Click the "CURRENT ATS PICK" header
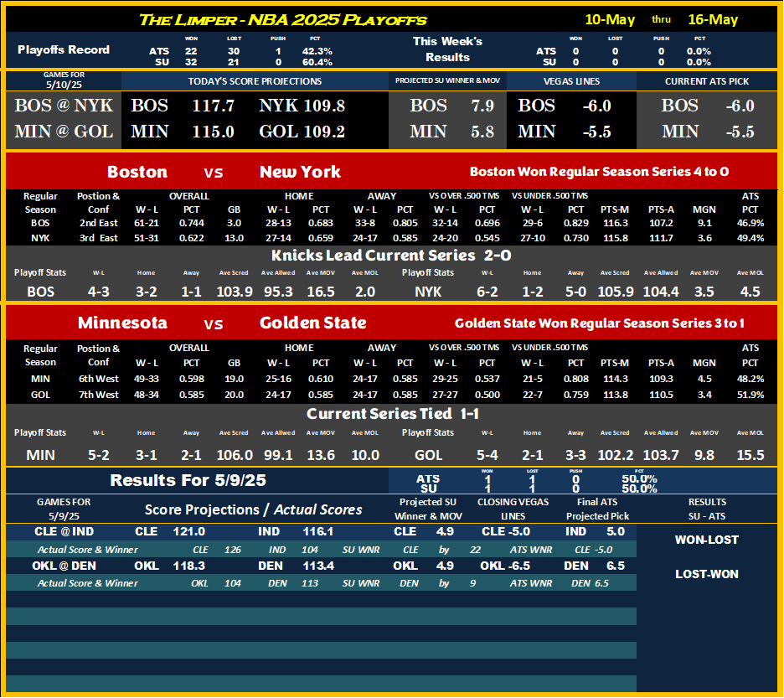 click(706, 81)
